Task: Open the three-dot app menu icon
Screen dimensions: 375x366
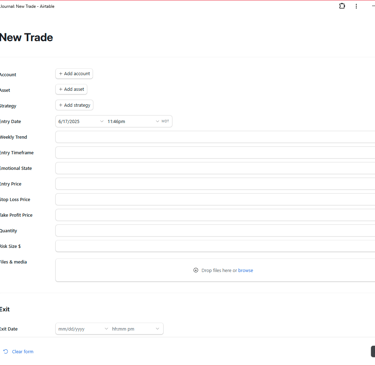Action: [x=356, y=6]
